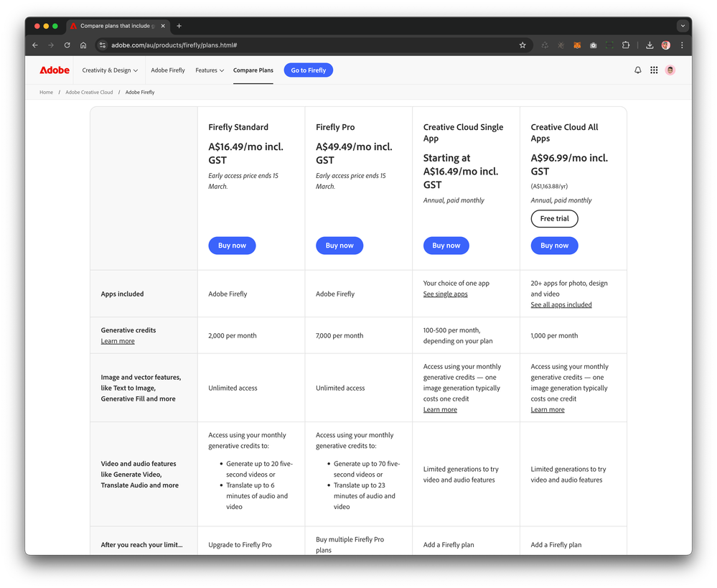Buy now for Firefly Pro
This screenshot has height=588, width=717.
click(x=339, y=246)
